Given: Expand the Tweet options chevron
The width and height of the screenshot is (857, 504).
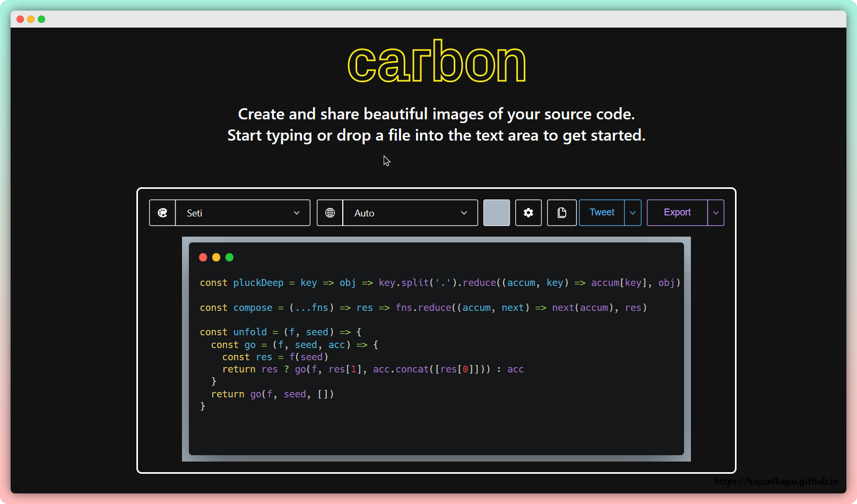Looking at the screenshot, I should click(633, 213).
